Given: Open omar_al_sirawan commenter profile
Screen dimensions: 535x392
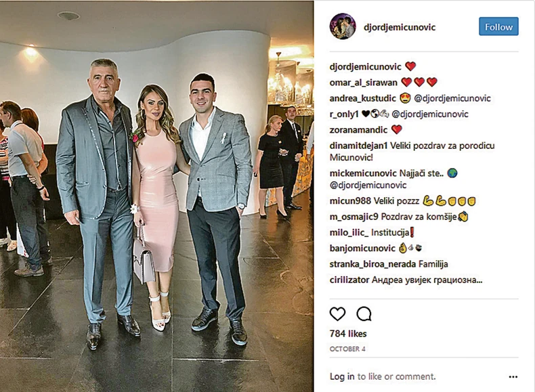Looking at the screenshot, I should pos(364,83).
